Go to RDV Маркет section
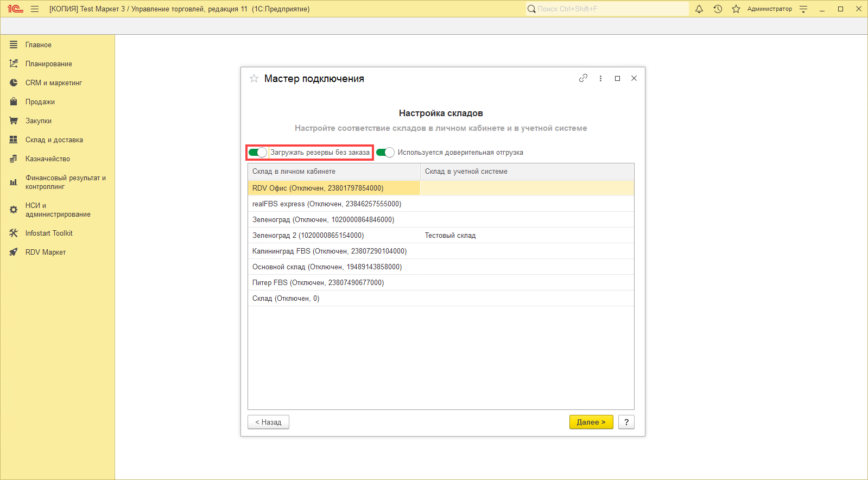The image size is (868, 480). point(45,252)
